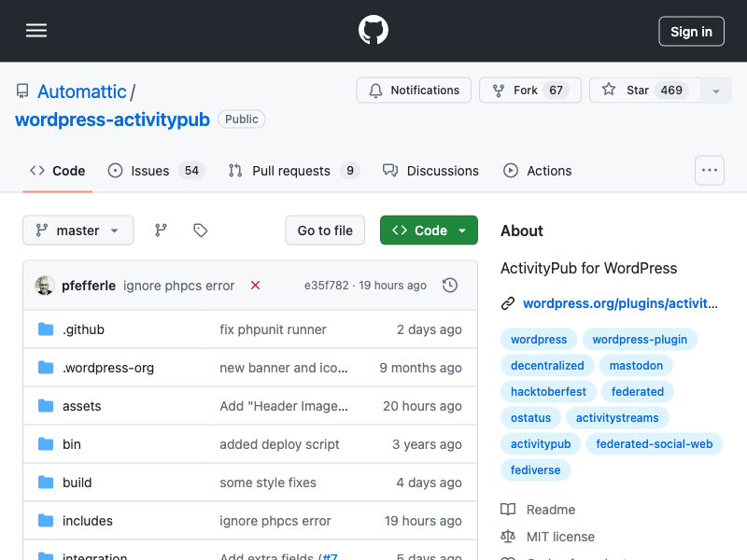
Task: Click the bin folder icon
Action: [x=46, y=444]
